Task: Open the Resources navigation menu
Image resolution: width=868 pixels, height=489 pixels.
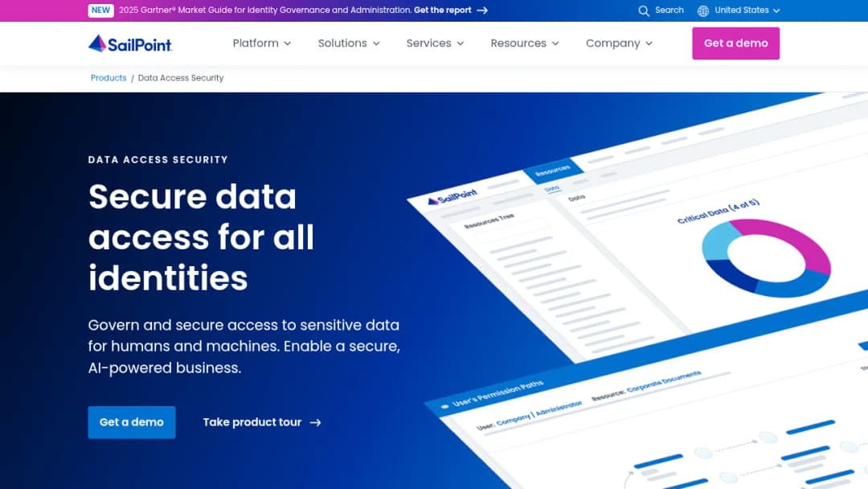Action: point(524,43)
